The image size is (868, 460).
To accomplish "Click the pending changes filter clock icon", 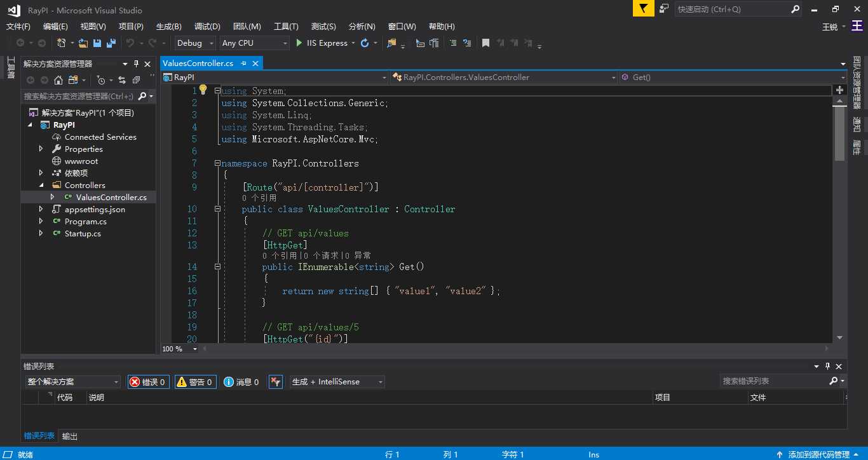I will pyautogui.click(x=101, y=80).
